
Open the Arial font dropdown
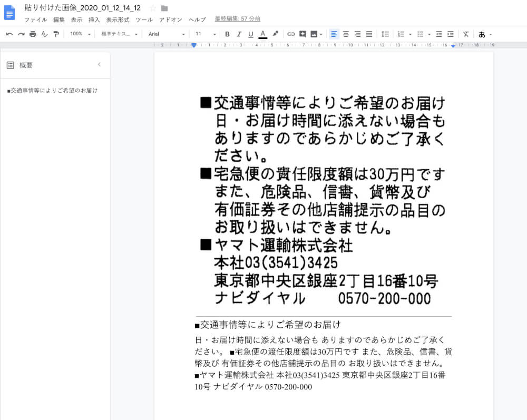pyautogui.click(x=167, y=34)
